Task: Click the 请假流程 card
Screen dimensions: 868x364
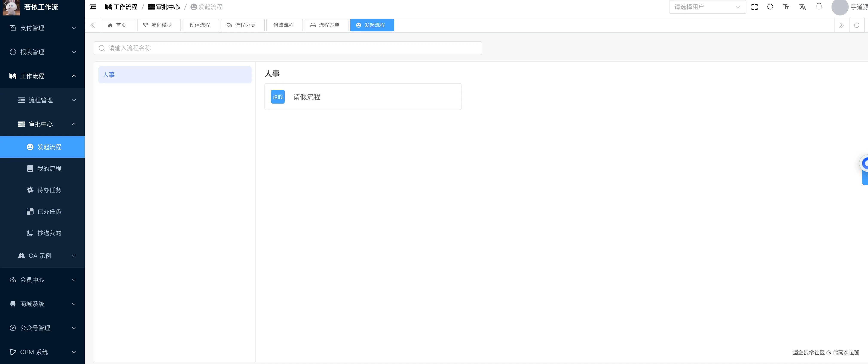Action: [x=363, y=97]
